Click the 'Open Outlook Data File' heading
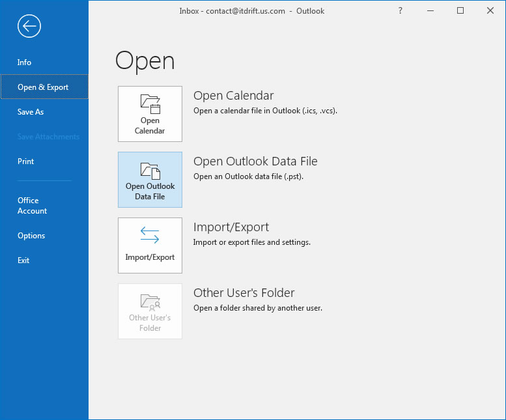506x420 pixels. (x=255, y=161)
